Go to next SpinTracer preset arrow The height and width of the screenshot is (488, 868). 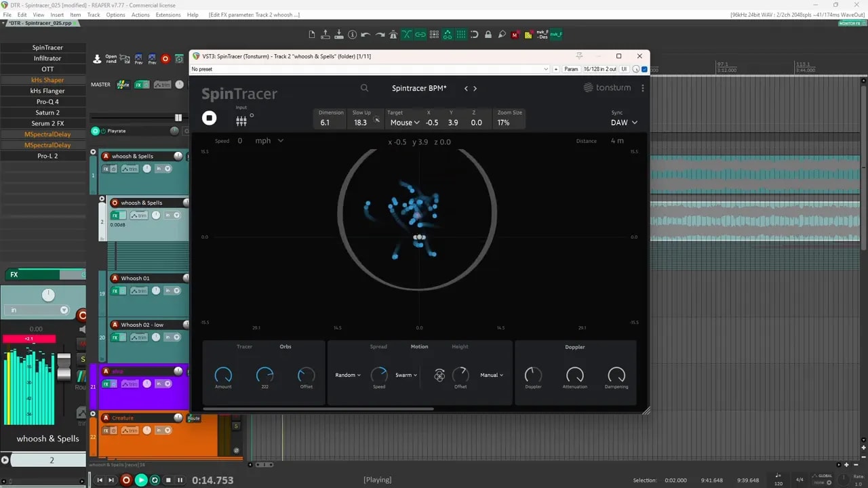click(475, 88)
